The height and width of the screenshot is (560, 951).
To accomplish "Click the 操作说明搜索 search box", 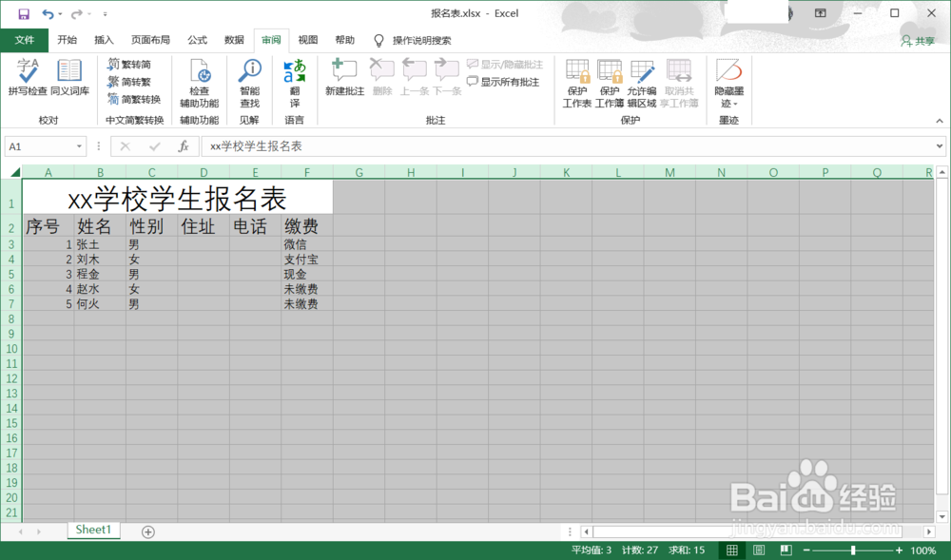I will tap(421, 41).
